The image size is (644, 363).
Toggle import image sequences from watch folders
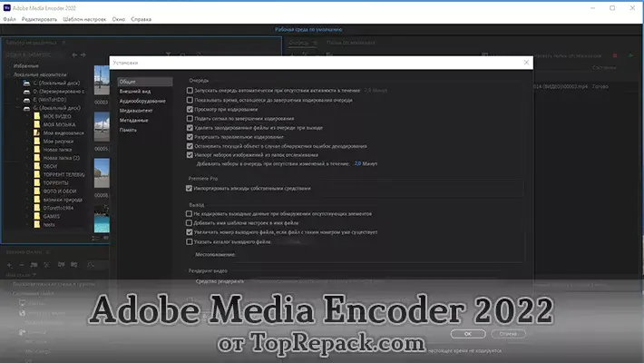pos(190,155)
